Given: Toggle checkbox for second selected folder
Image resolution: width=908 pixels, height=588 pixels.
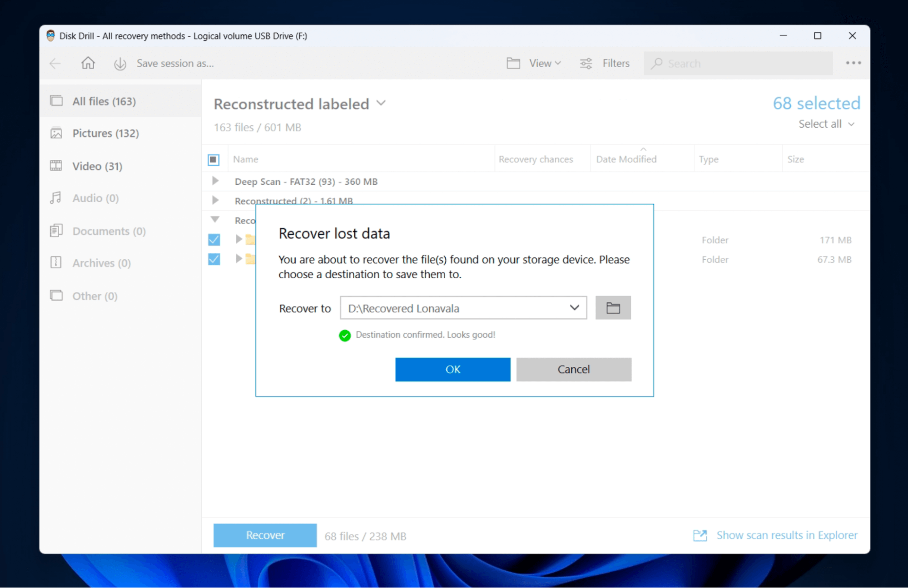Looking at the screenshot, I should tap(213, 259).
